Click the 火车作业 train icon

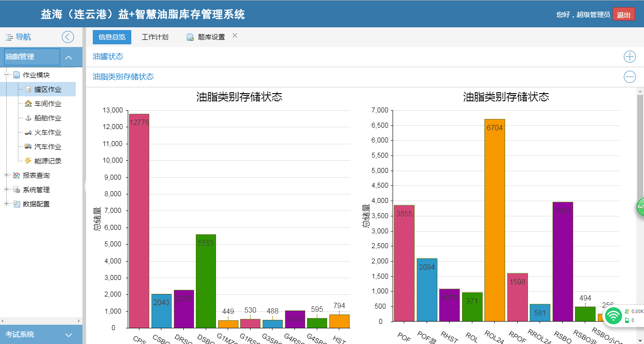click(x=28, y=133)
